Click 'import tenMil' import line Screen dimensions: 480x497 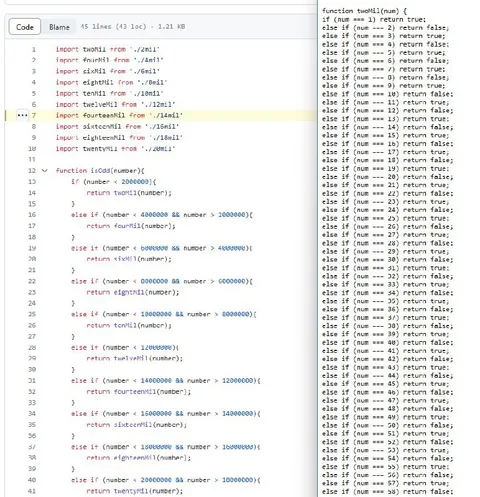110,93
